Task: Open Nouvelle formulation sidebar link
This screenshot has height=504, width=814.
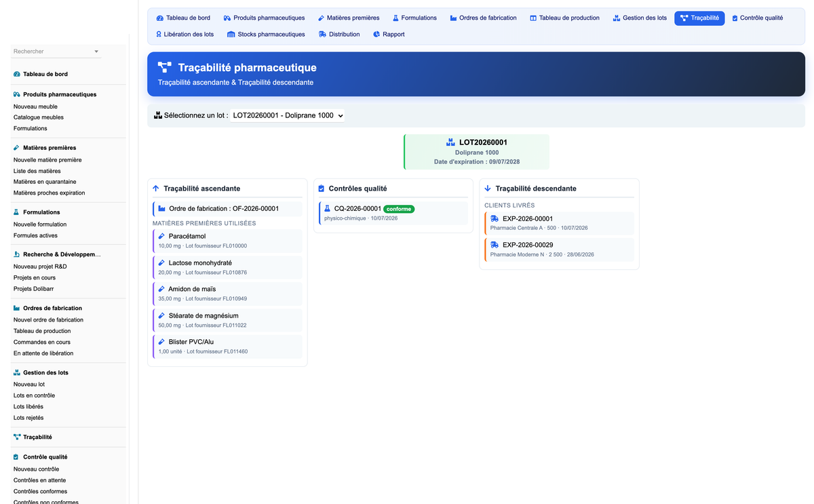Action: [40, 225]
